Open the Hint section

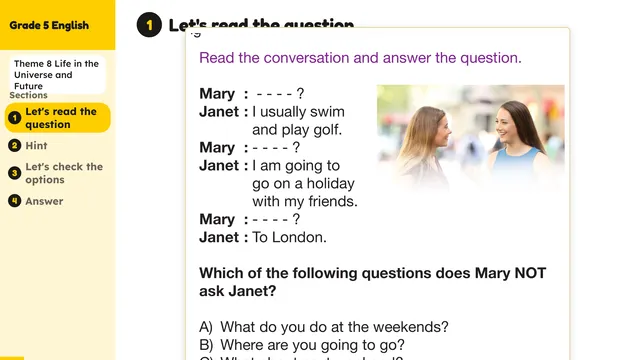click(x=36, y=146)
